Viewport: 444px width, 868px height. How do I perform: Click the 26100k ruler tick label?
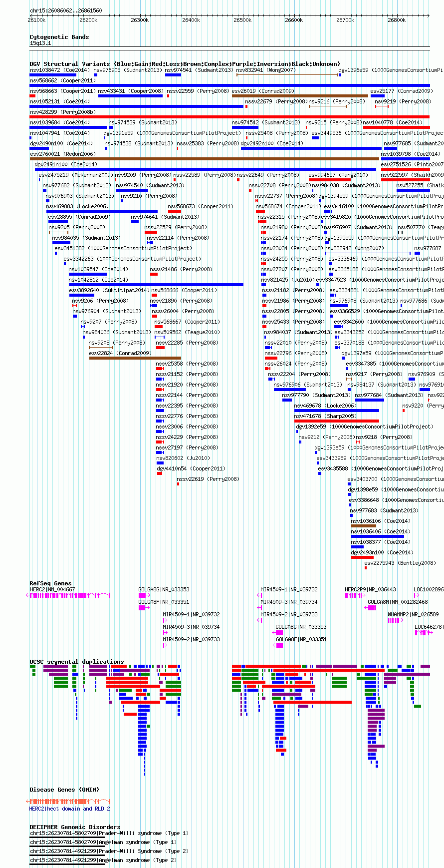click(x=36, y=20)
